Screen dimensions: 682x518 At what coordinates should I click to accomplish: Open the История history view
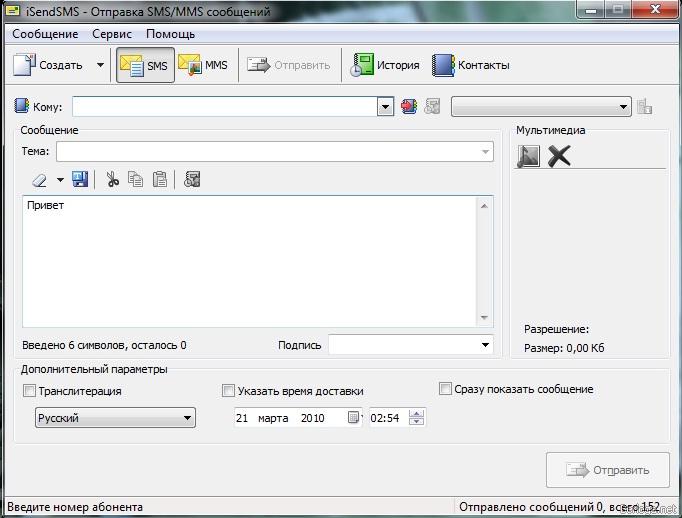pyautogui.click(x=384, y=65)
